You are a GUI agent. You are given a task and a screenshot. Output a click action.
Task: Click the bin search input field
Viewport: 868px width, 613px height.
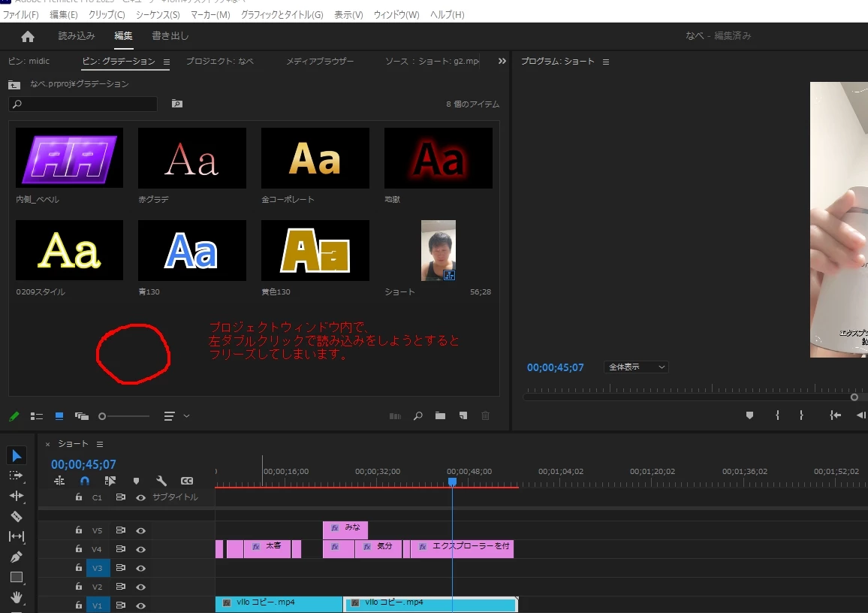click(x=83, y=104)
